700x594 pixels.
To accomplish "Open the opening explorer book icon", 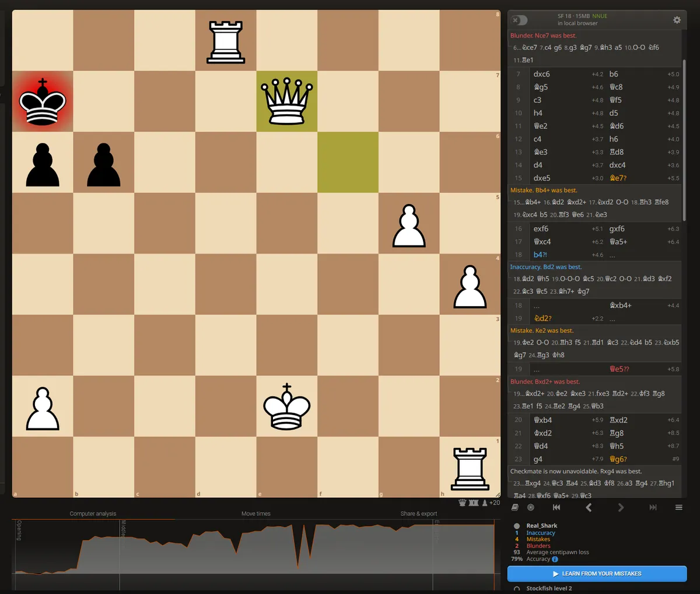I will pyautogui.click(x=514, y=507).
